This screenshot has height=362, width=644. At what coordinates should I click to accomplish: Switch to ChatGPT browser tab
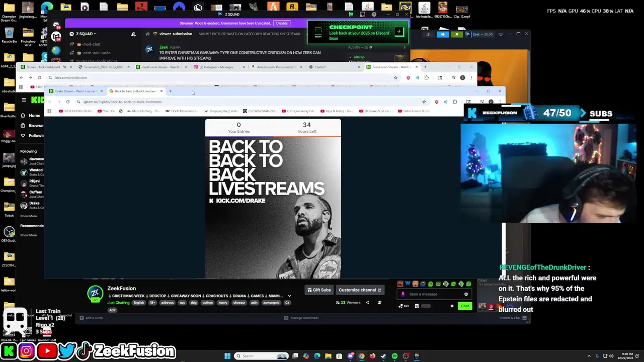tap(334, 67)
